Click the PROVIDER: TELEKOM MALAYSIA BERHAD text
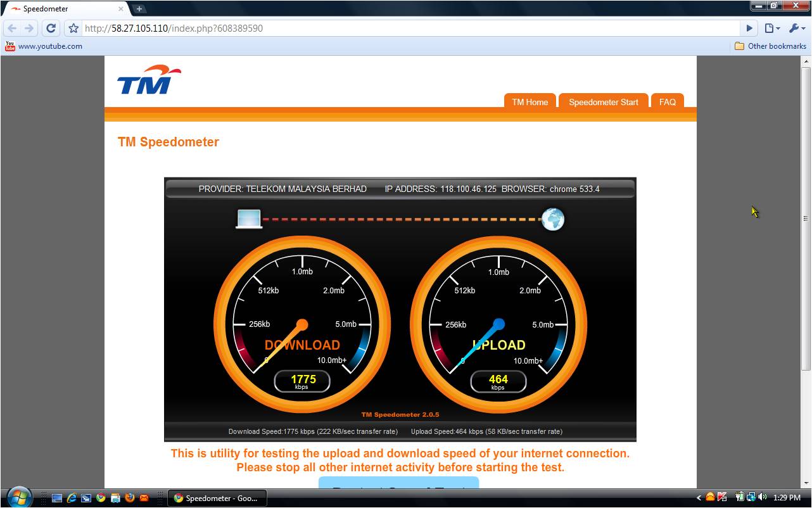 point(282,189)
